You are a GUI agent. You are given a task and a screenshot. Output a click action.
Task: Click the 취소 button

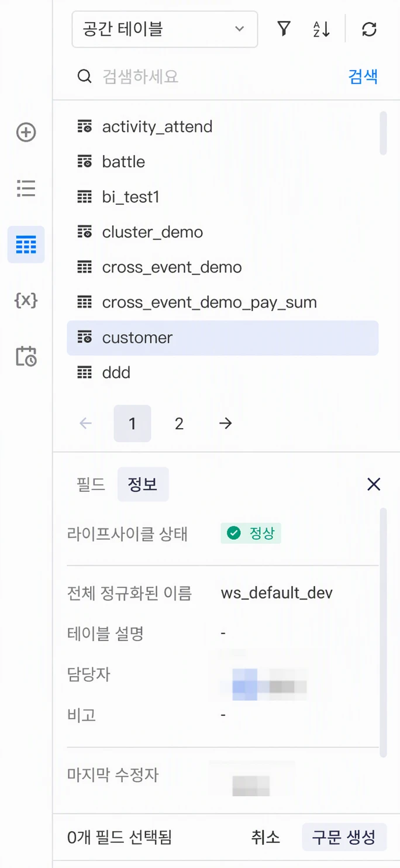pyautogui.click(x=266, y=837)
